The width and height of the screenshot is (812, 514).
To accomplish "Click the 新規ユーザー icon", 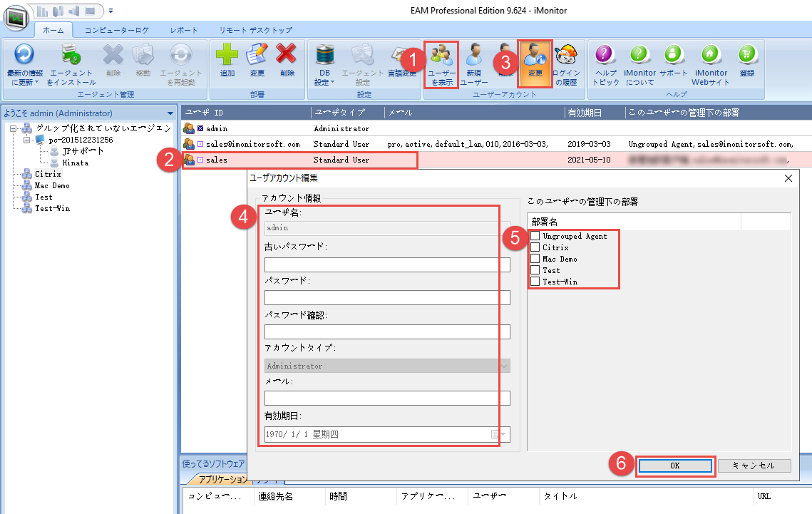I will 474,55.
